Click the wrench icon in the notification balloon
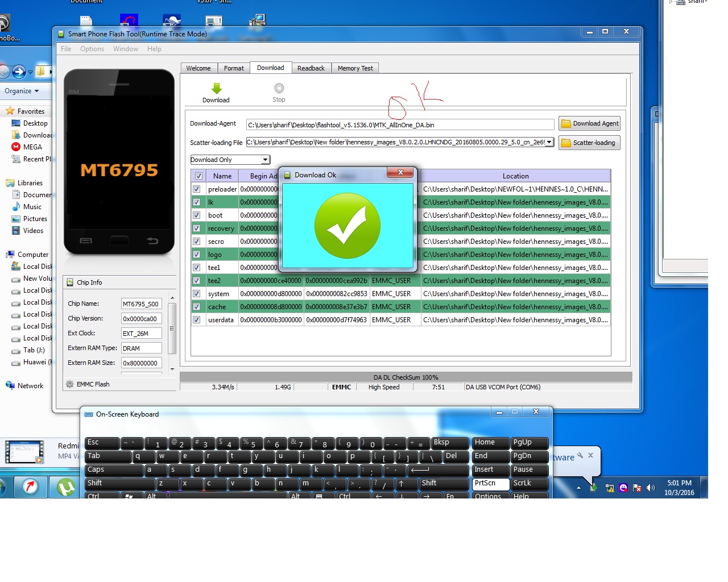 (x=580, y=455)
